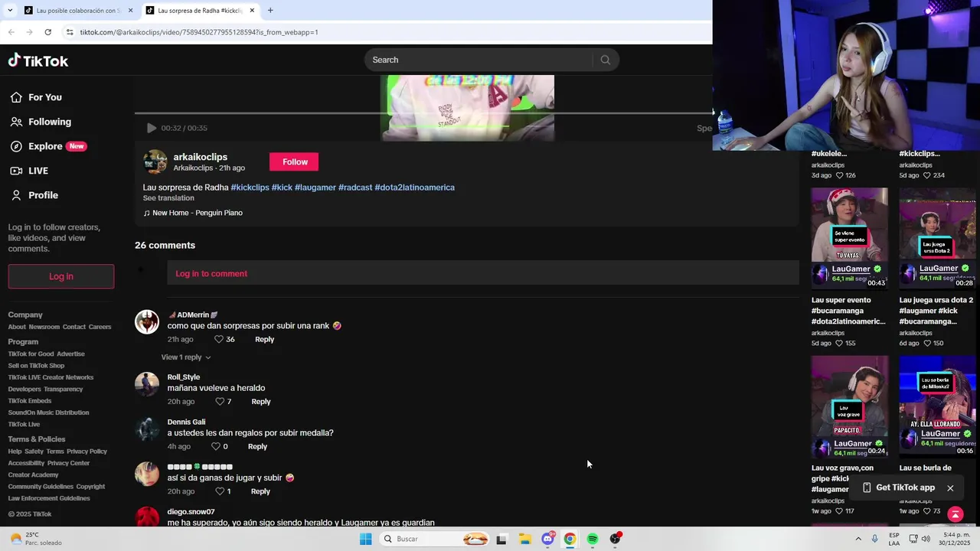Like Dennis Gali's comment

point(216,446)
